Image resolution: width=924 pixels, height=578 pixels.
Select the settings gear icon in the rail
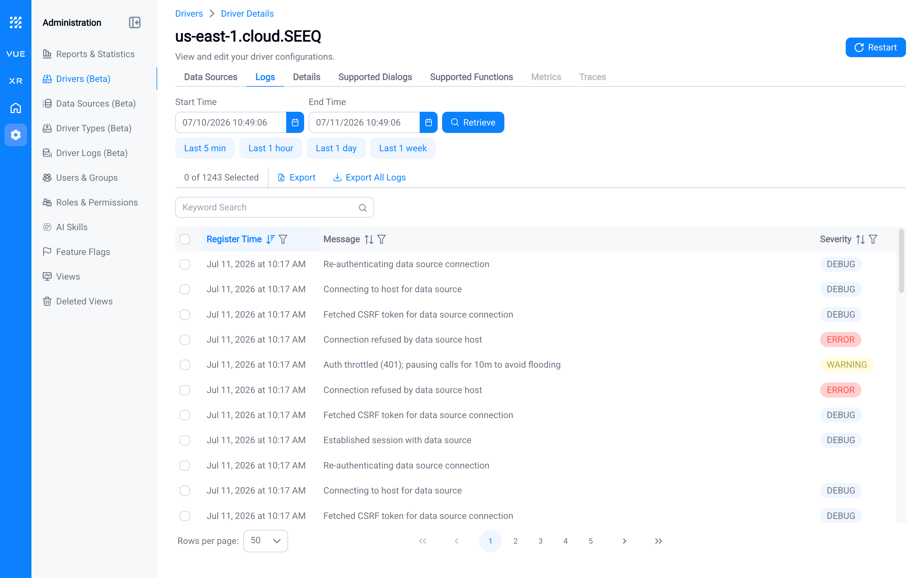click(x=16, y=135)
